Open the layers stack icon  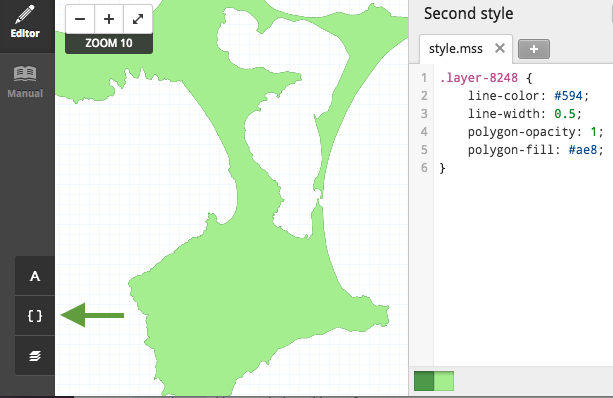point(35,356)
